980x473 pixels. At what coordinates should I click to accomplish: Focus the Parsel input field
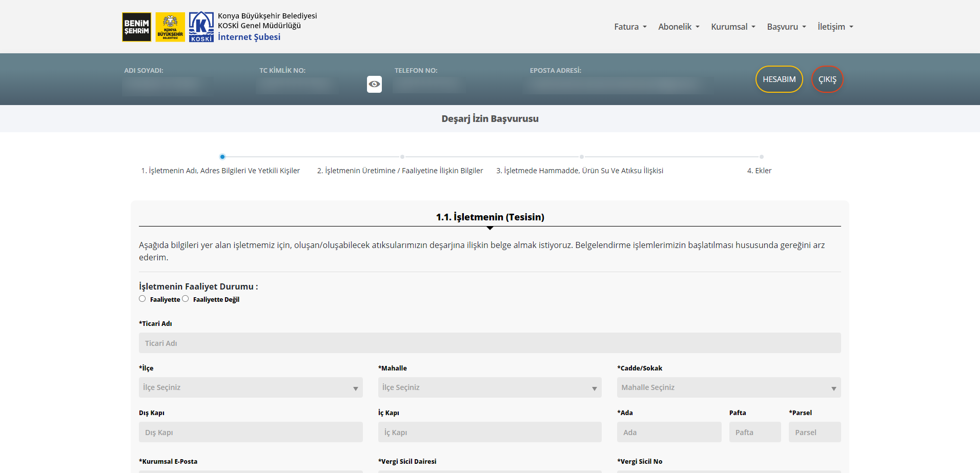coord(814,432)
